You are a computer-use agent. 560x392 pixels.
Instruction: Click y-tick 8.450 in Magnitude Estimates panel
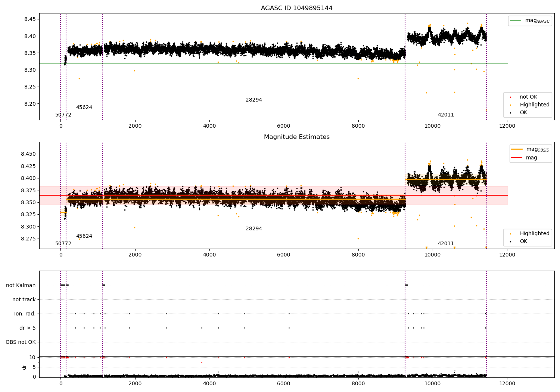click(28, 154)
